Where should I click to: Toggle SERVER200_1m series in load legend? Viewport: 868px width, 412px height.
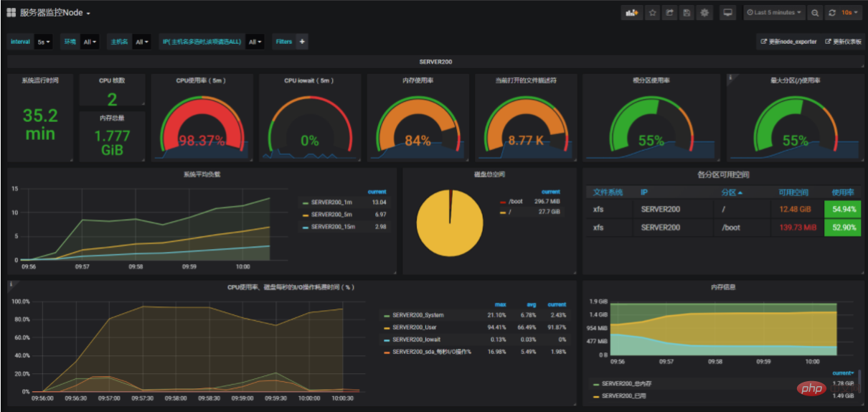click(330, 202)
